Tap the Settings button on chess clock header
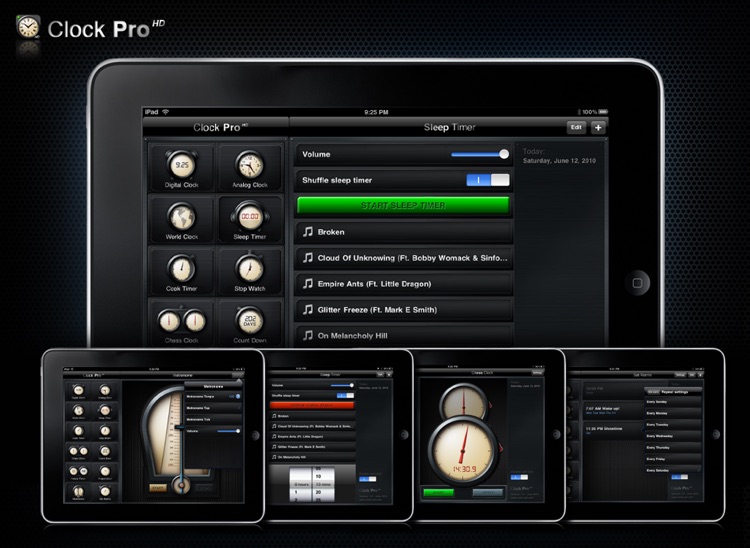 click(537, 373)
